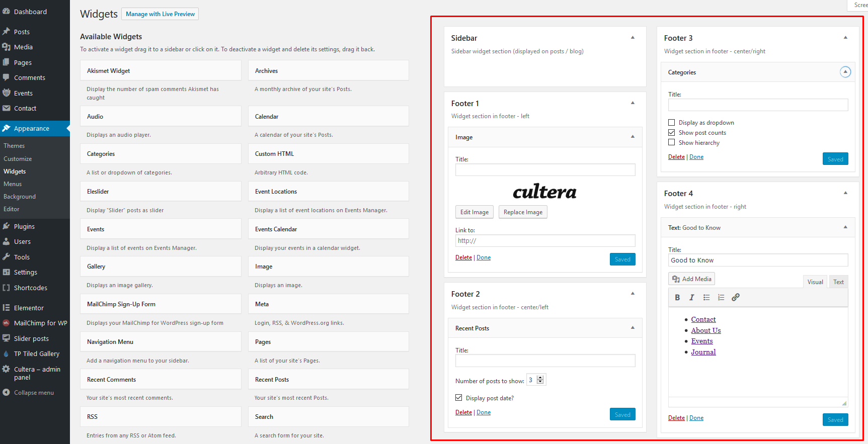
Task: Enable Display as dropdown checkbox
Action: (671, 123)
